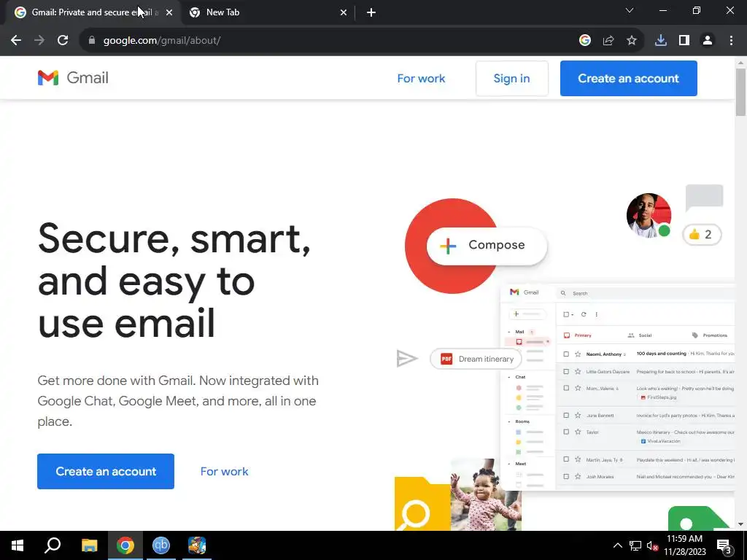Image resolution: width=747 pixels, height=560 pixels.
Task: Open qBittorrent from taskbar
Action: 161,545
